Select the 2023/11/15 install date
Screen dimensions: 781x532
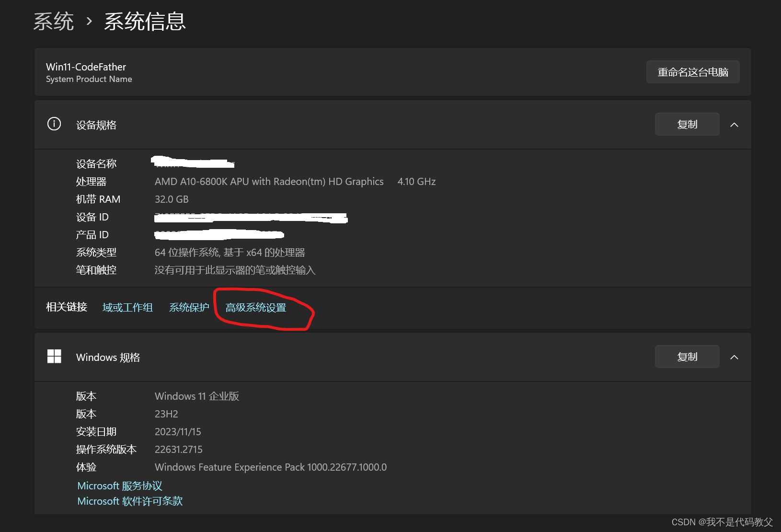click(178, 432)
